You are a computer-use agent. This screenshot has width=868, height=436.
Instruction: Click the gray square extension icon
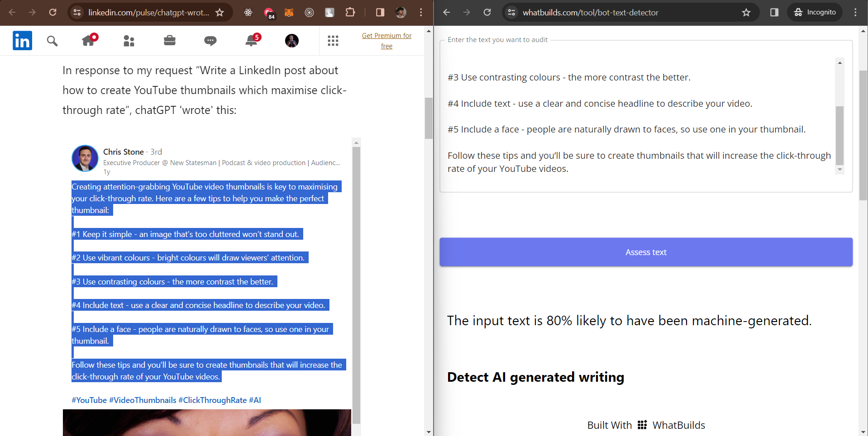[x=329, y=12]
